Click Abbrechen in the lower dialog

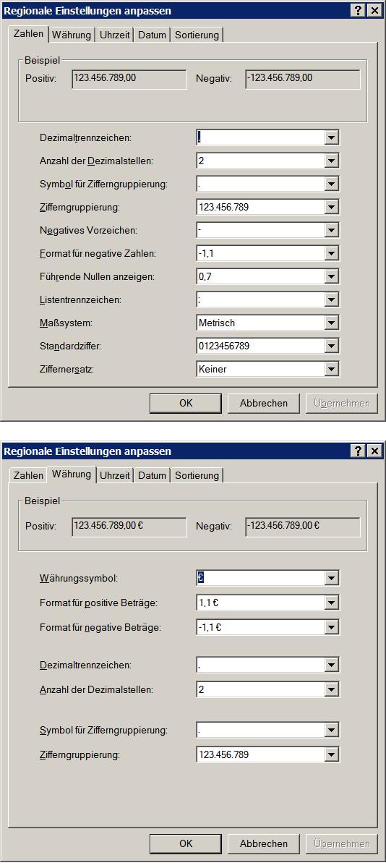(264, 843)
